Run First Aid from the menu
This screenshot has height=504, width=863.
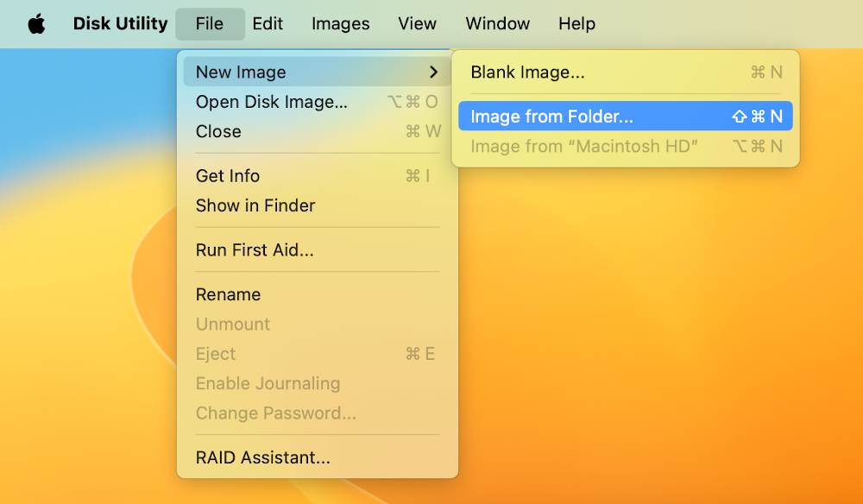click(x=255, y=249)
